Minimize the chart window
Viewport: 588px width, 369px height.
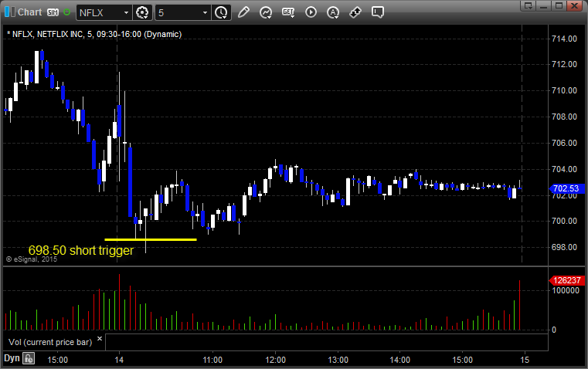click(543, 5)
